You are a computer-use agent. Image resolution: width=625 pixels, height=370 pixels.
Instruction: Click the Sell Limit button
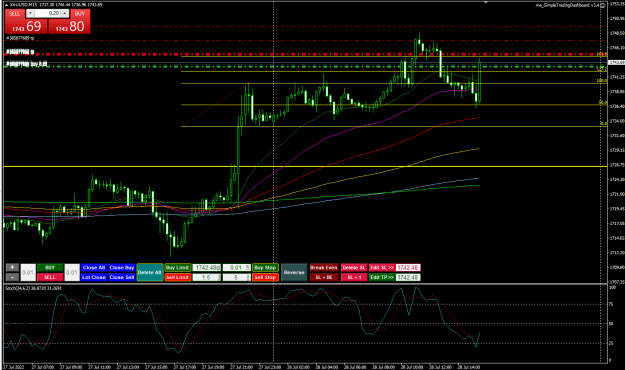click(x=177, y=277)
